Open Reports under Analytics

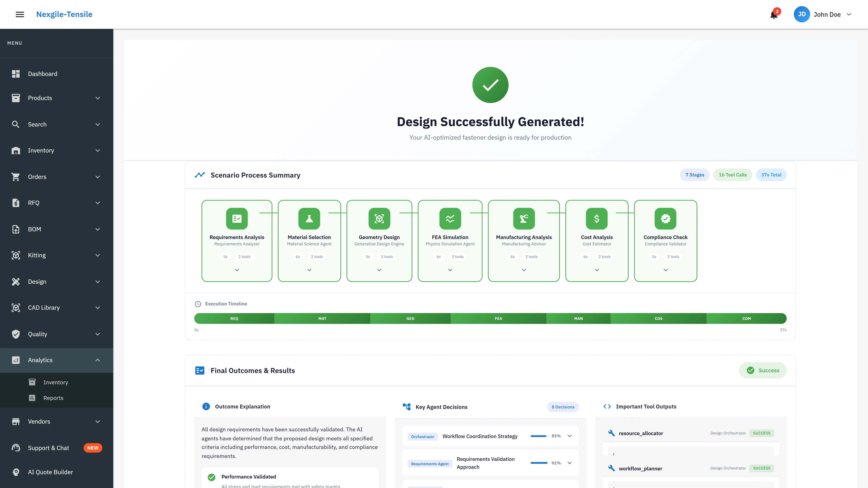53,398
